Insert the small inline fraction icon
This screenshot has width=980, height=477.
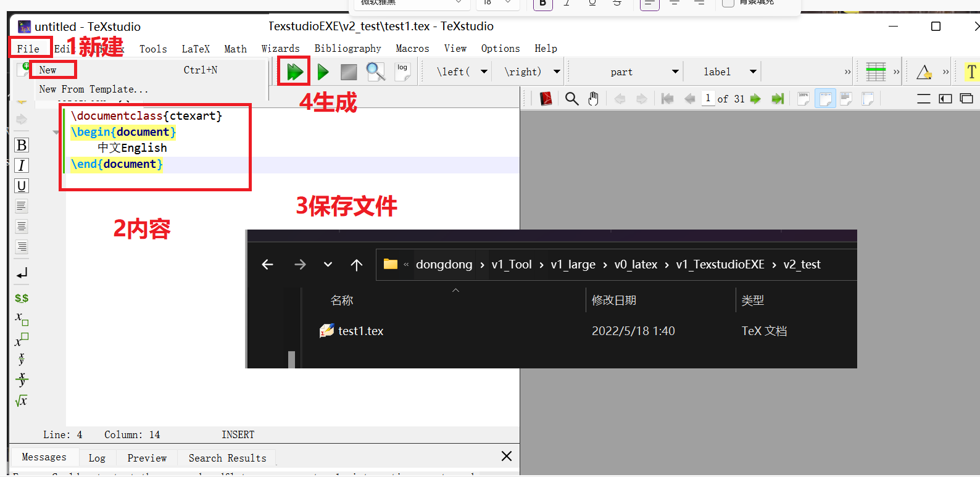tap(22, 359)
